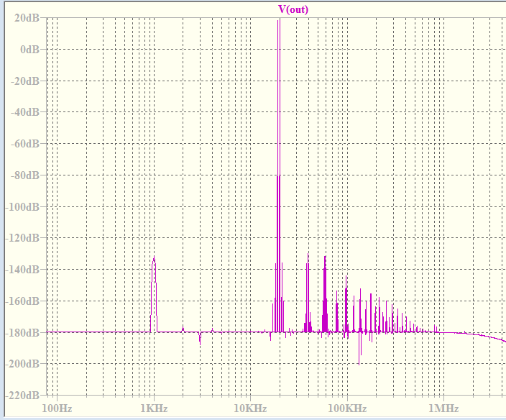Click the -180dB vertical axis label
Image resolution: width=506 pixels, height=420 pixels.
click(x=22, y=332)
